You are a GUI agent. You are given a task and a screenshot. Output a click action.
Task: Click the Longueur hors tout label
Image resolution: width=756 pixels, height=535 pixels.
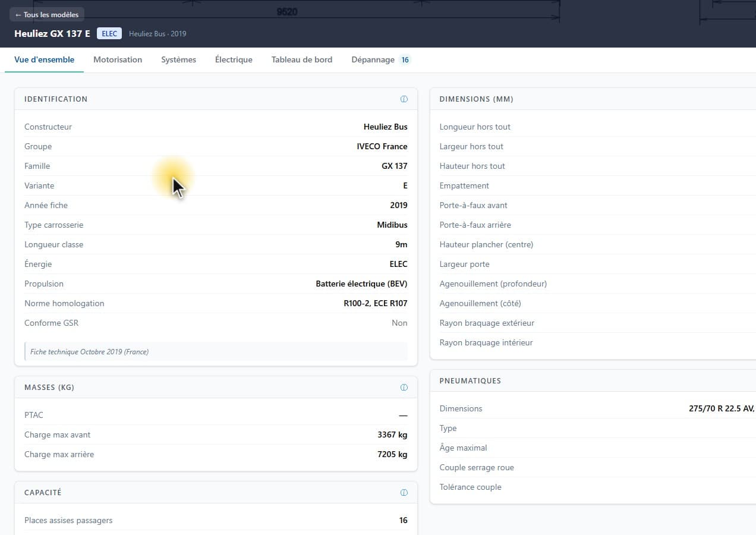[x=475, y=127]
